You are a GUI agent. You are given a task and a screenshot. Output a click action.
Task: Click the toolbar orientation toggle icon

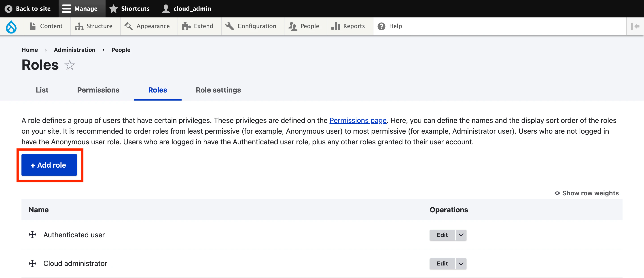point(635,26)
